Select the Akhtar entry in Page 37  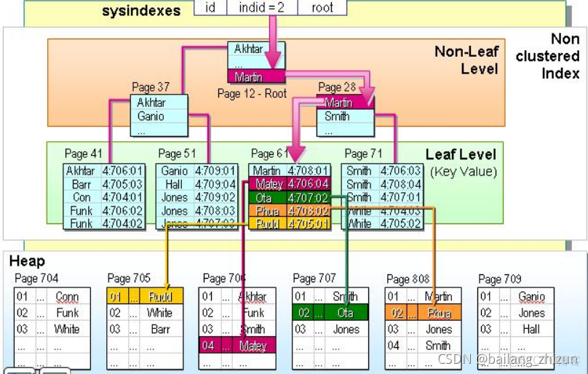click(x=159, y=103)
